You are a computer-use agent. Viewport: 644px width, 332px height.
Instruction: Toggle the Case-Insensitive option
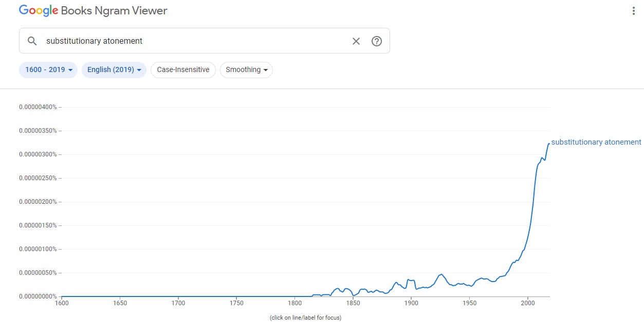tap(183, 70)
